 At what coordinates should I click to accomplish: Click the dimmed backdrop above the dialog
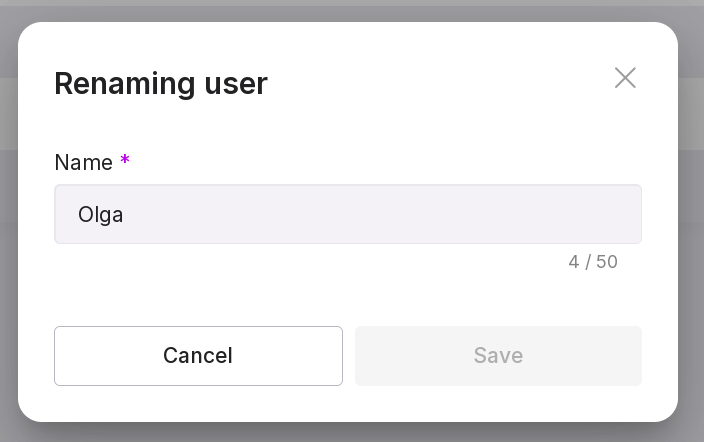pos(350,10)
